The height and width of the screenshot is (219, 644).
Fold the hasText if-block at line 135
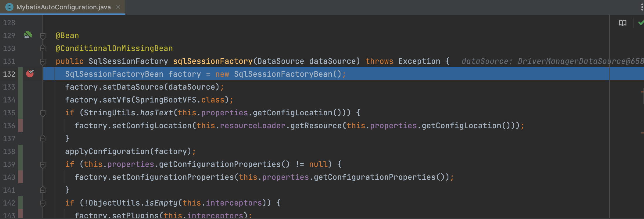coord(43,113)
